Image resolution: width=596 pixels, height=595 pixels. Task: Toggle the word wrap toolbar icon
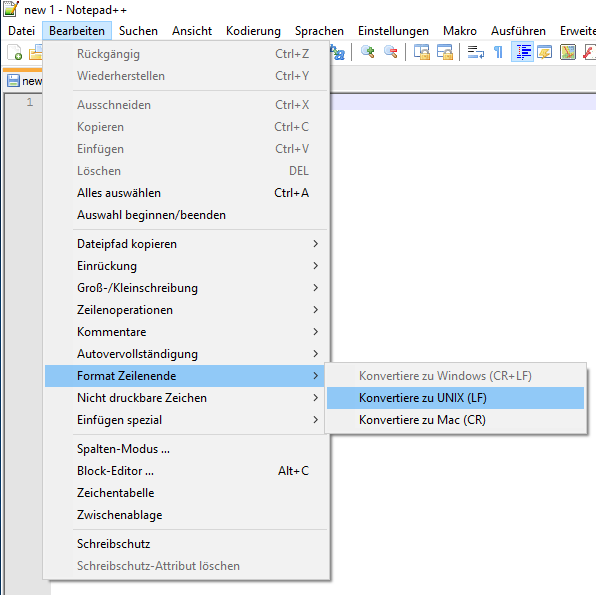[x=476, y=52]
